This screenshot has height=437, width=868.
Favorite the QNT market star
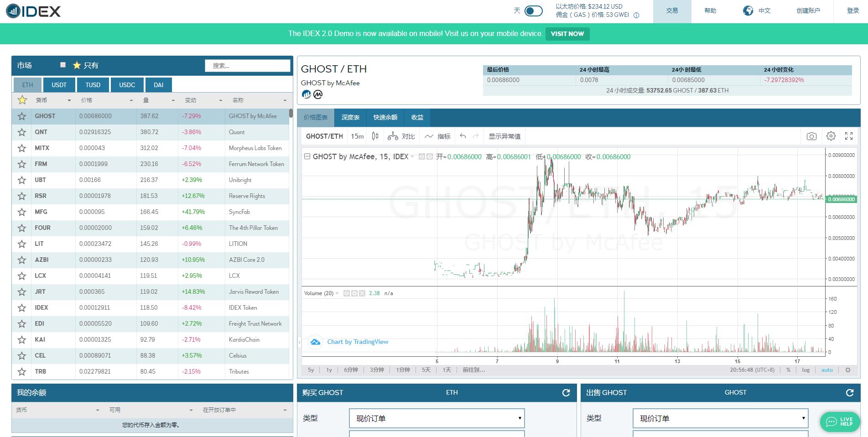(x=21, y=132)
